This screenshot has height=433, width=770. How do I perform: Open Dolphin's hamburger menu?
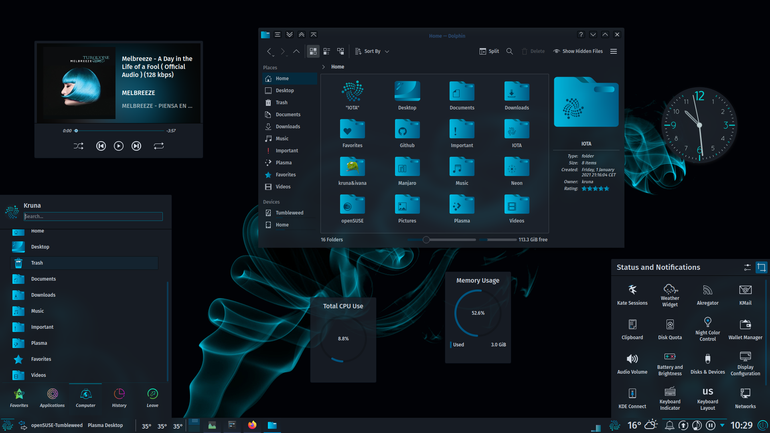pyautogui.click(x=613, y=51)
